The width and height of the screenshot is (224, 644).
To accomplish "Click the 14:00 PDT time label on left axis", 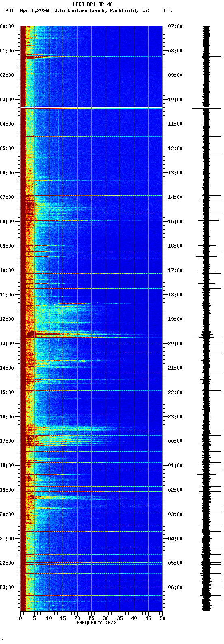I will [x=7, y=368].
